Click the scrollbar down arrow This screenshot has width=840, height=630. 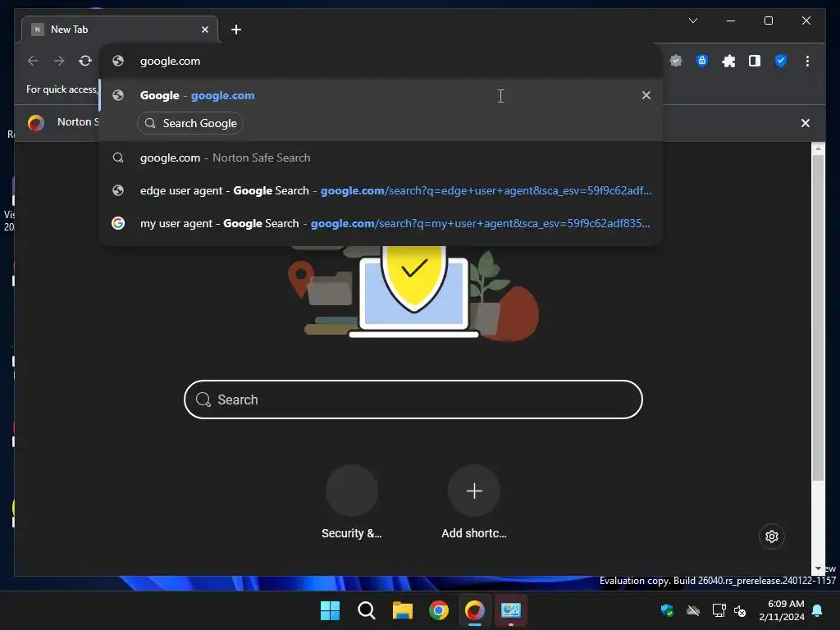point(818,568)
